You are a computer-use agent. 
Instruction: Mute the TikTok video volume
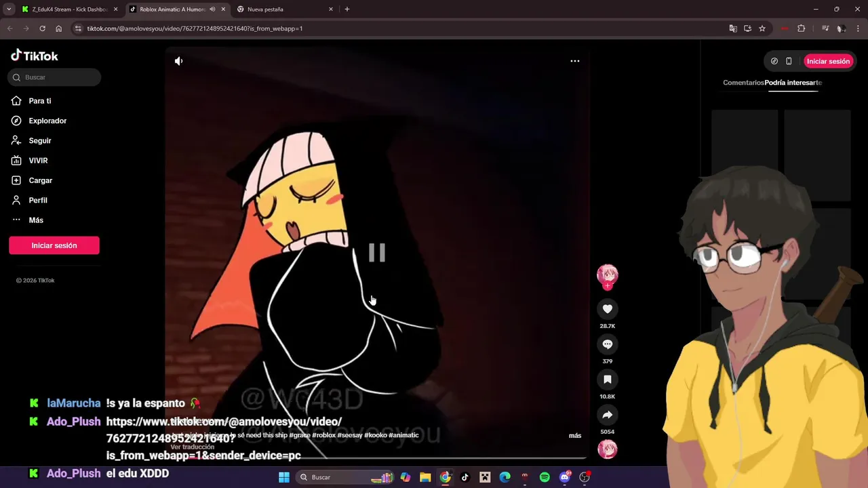[178, 61]
